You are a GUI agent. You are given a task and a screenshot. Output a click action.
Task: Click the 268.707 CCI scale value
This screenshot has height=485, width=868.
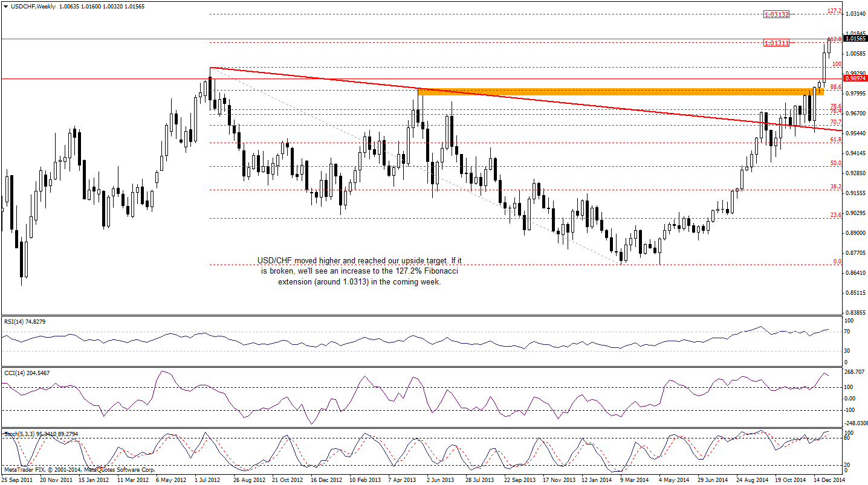click(854, 373)
